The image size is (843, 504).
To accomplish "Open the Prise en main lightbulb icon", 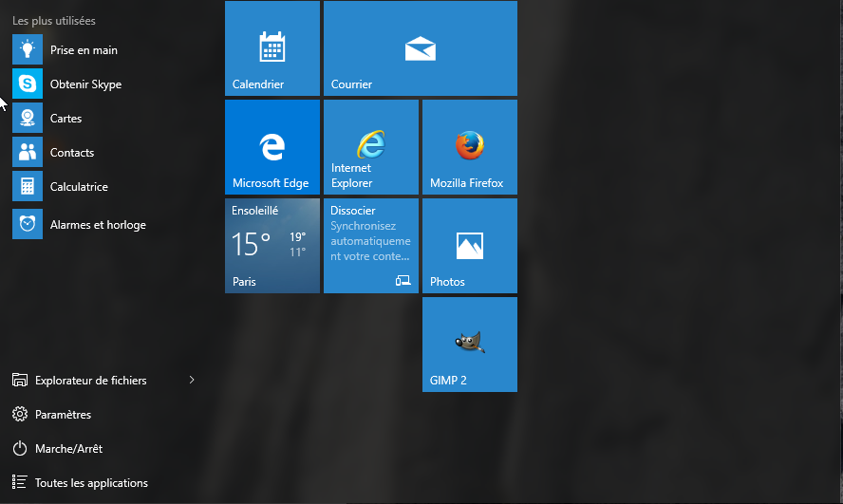I will pyautogui.click(x=28, y=49).
